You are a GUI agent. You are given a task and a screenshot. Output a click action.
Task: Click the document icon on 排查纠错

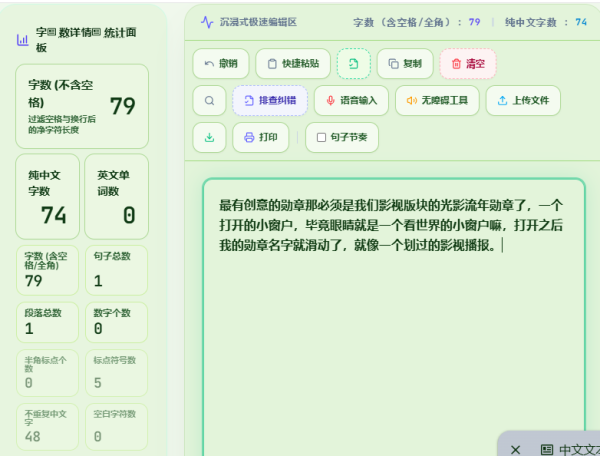[249, 101]
